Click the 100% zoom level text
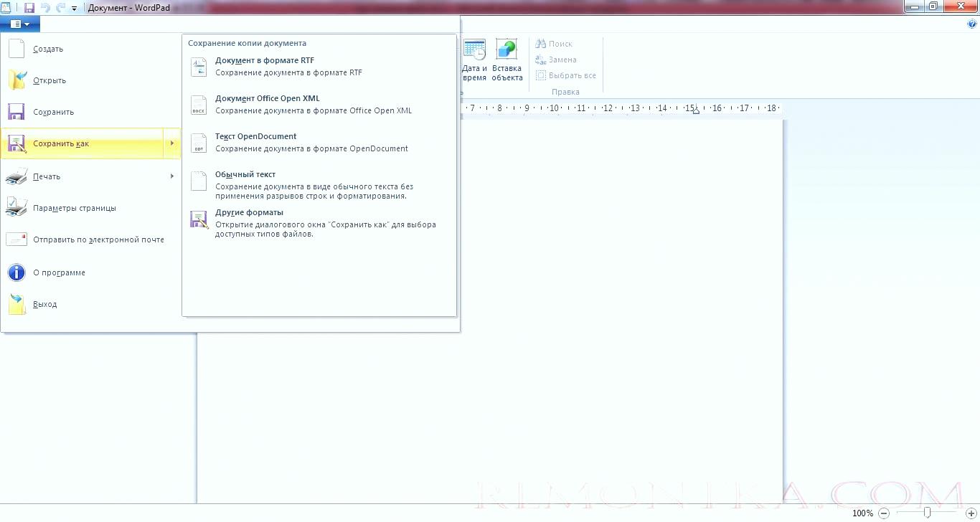 (862, 513)
